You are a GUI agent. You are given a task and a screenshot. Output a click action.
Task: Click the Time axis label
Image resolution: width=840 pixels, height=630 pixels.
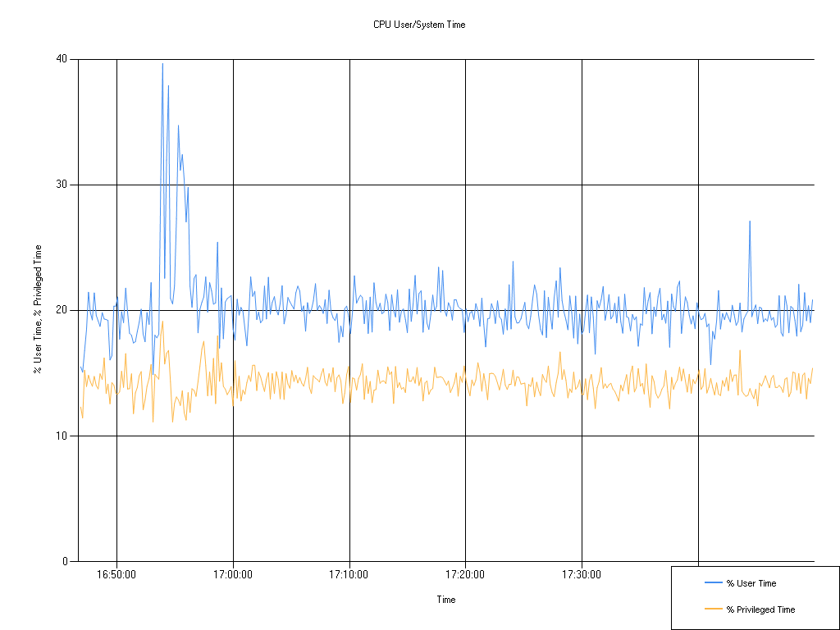(x=445, y=600)
